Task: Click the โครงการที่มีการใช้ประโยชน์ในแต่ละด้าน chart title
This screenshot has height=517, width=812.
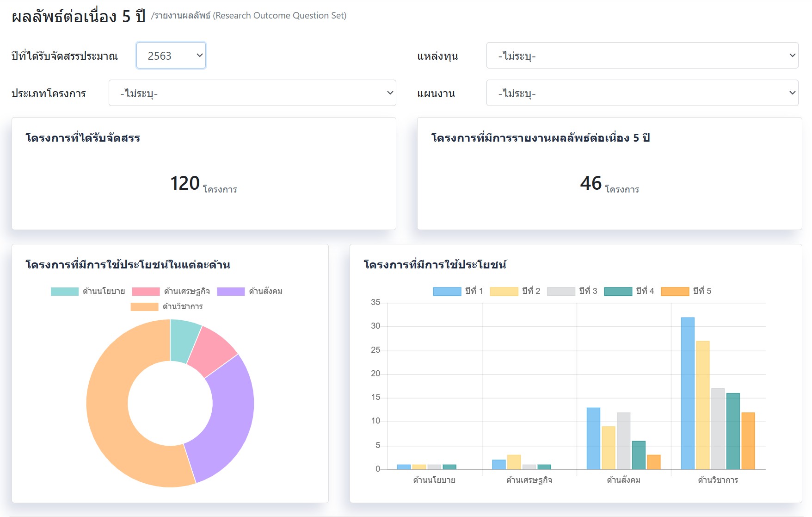Action: pyautogui.click(x=128, y=264)
